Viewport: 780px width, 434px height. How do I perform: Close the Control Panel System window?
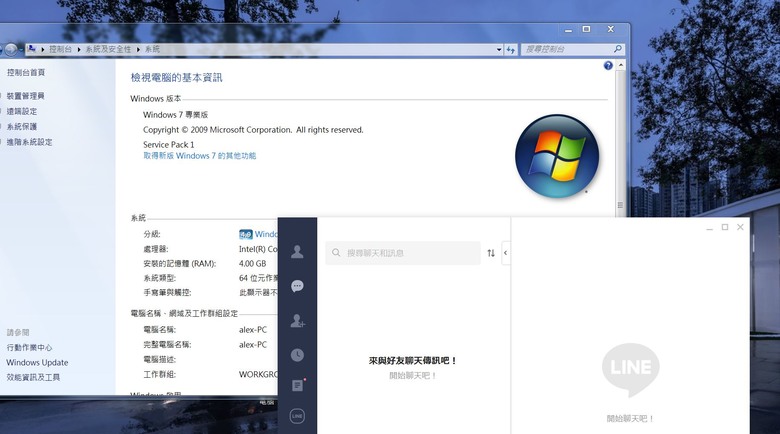coord(611,29)
